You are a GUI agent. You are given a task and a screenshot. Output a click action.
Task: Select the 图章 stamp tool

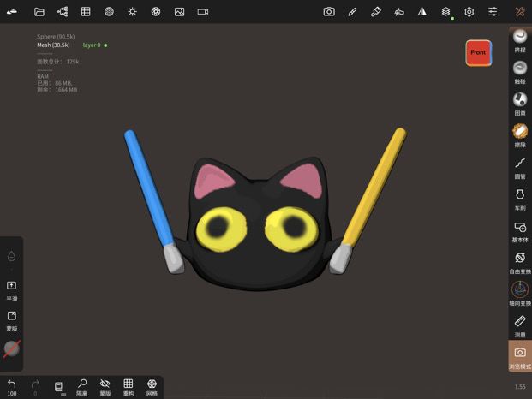[520, 104]
